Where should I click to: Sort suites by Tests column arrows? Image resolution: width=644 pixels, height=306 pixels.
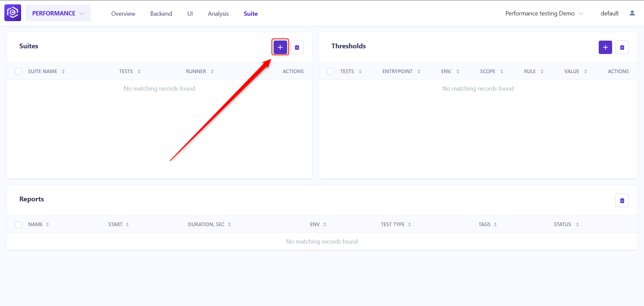point(139,71)
